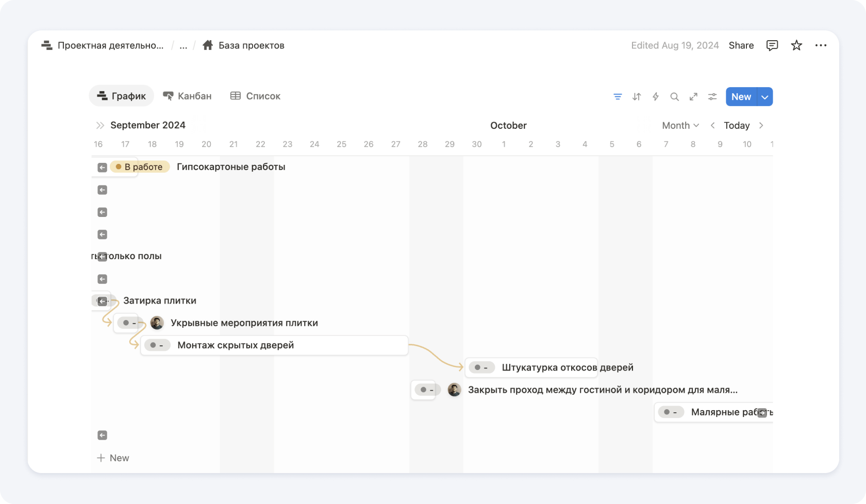Open dropdown arrow beside New button
This screenshot has height=504, width=866.
click(x=765, y=97)
